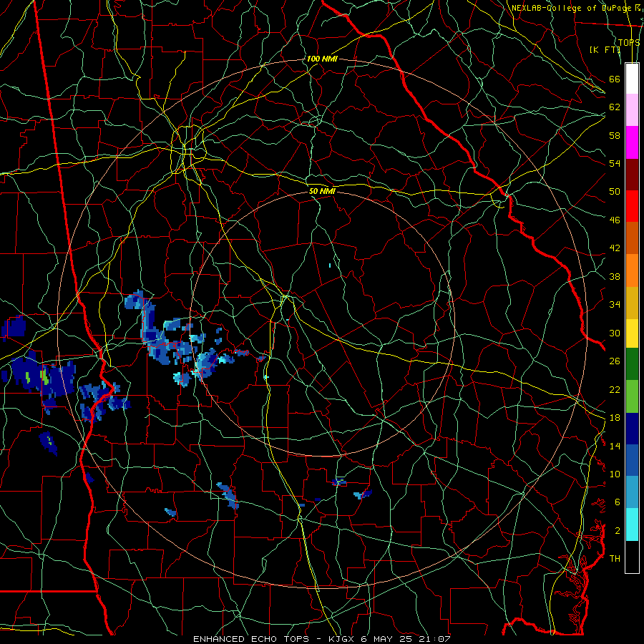Click the navy 14-18 kft legend swatch
The image size is (644, 644).
[632, 429]
